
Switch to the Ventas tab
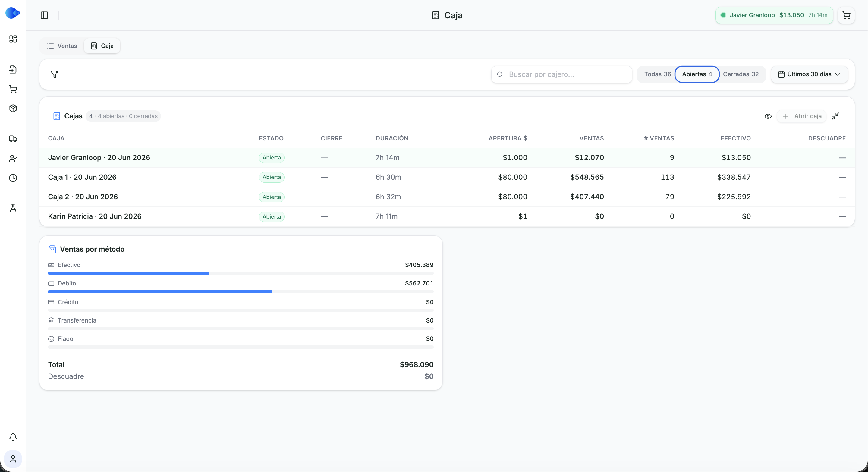[x=62, y=46]
